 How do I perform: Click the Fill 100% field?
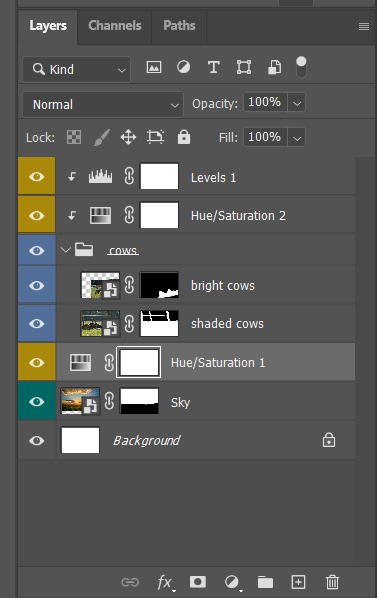(265, 137)
